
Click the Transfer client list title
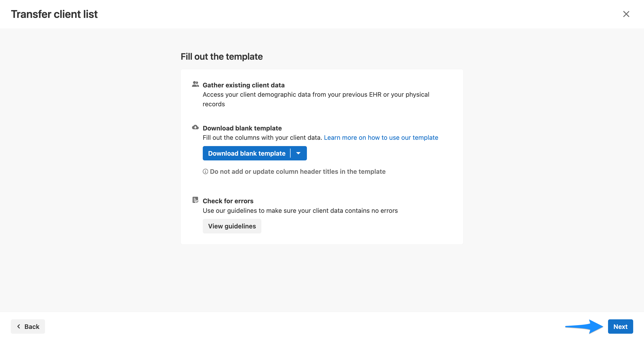coord(54,14)
